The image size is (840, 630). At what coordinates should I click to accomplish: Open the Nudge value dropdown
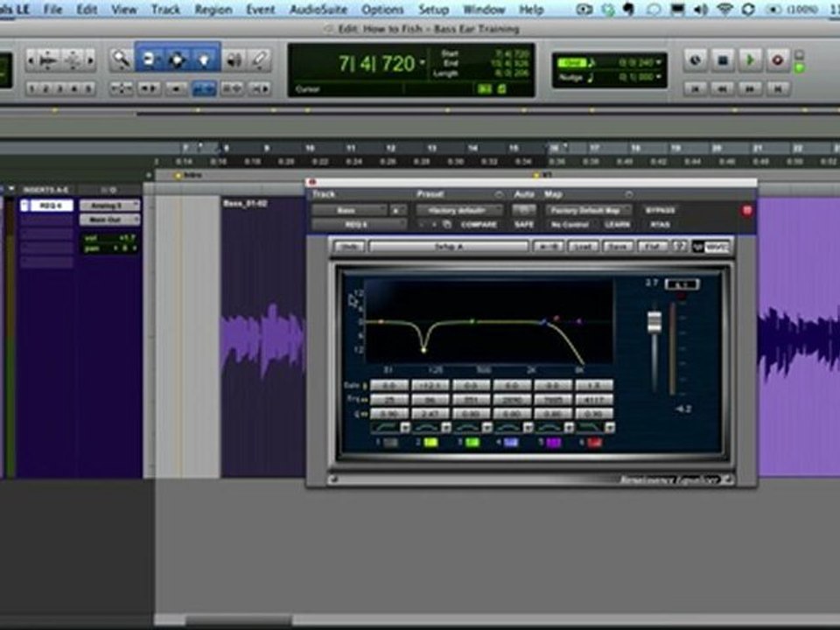(x=658, y=78)
